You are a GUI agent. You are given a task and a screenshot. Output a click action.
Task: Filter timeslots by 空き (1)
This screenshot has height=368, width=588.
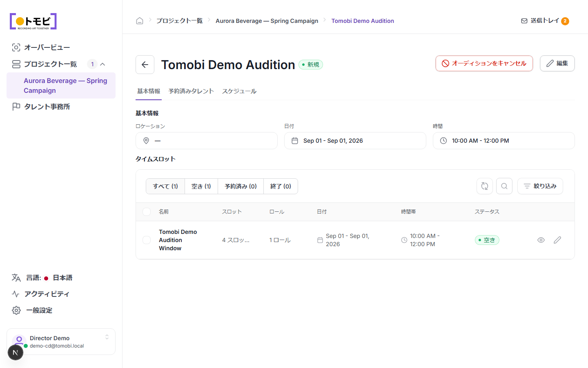click(x=201, y=186)
